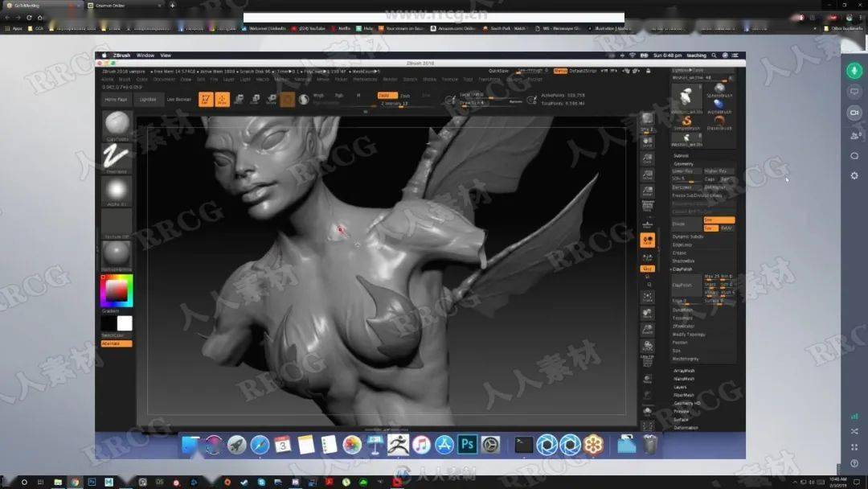Expand the Deformation section

[x=686, y=428]
